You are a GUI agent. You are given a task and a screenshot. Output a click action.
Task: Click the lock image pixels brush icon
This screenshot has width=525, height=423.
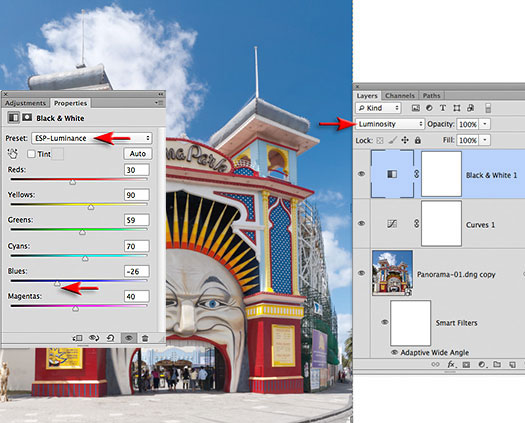coord(392,140)
